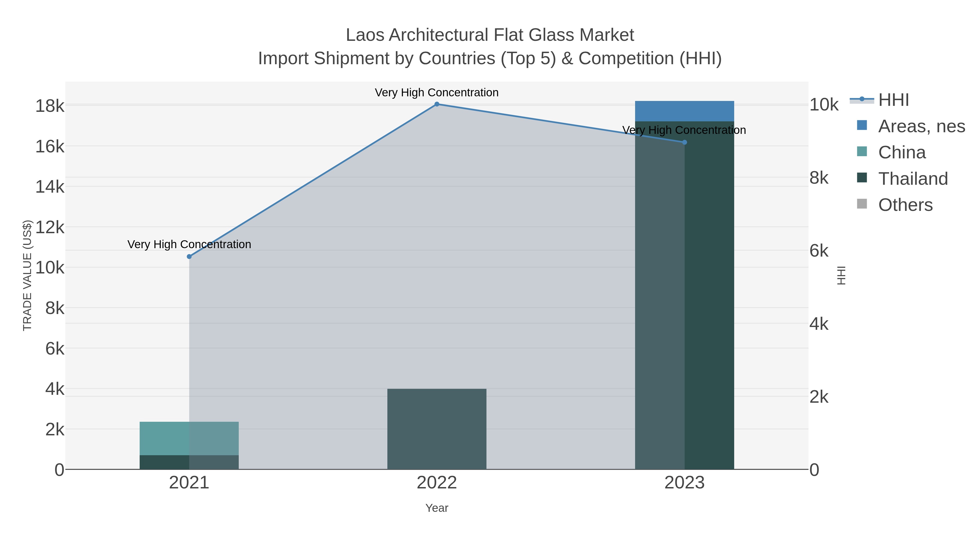Click the 16k left axis tick
Image resolution: width=980 pixels, height=551 pixels.
(50, 146)
